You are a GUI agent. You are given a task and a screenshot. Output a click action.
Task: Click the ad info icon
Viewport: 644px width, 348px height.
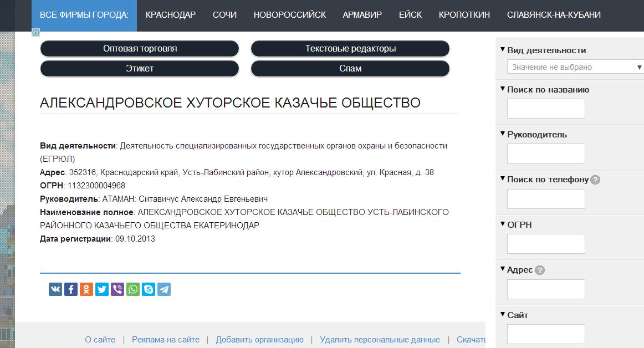click(x=35, y=33)
